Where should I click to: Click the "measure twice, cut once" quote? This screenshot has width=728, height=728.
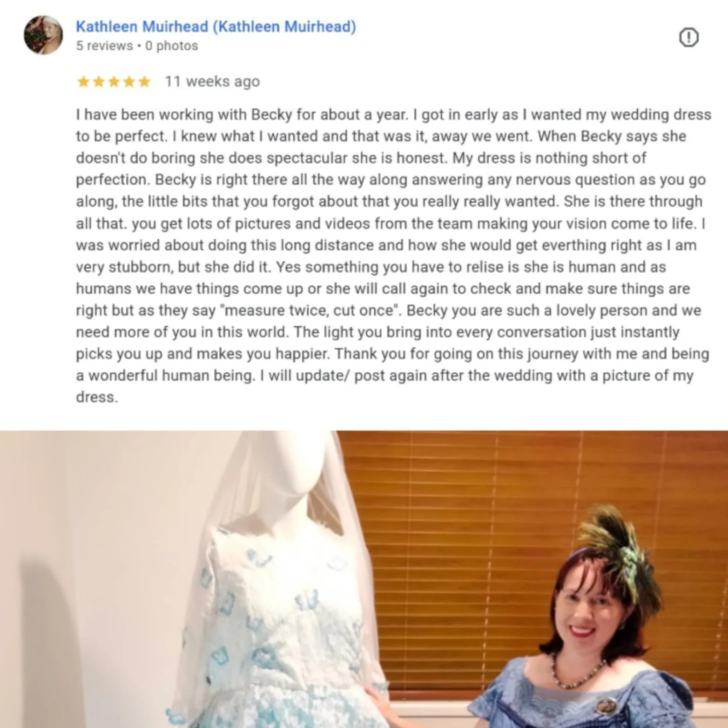[x=309, y=310]
